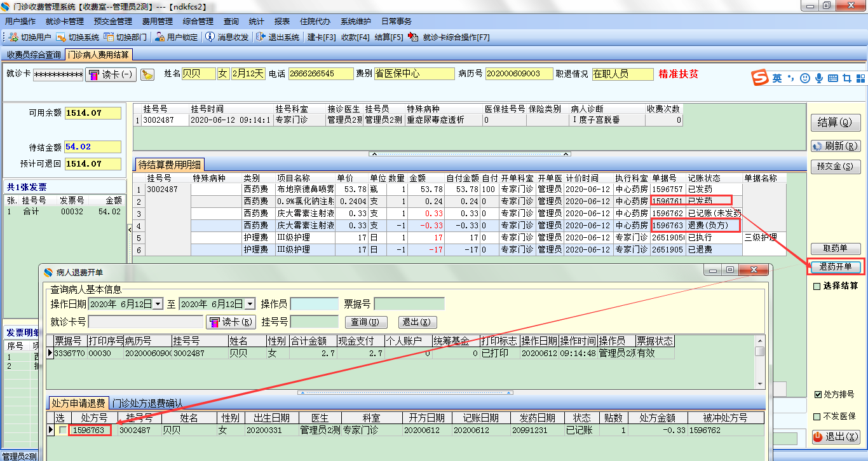Open 消息收发 via its info icon
Screen dimensions: 868x461
coord(210,38)
